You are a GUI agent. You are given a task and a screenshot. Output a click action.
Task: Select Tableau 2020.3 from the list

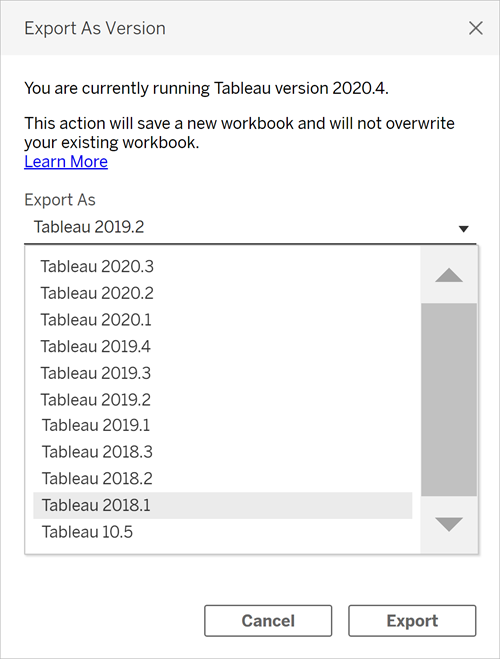coord(223,266)
